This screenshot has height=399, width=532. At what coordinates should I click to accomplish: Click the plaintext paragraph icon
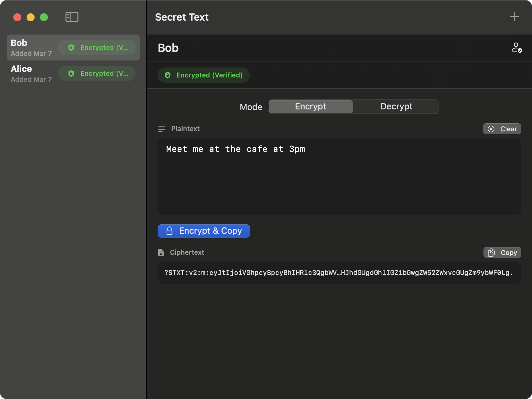coord(162,129)
